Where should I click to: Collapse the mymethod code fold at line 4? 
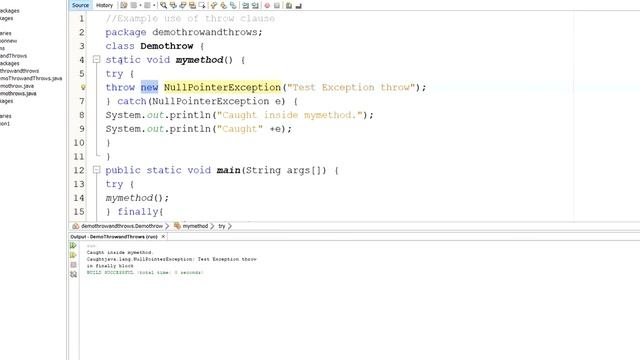coord(96,60)
